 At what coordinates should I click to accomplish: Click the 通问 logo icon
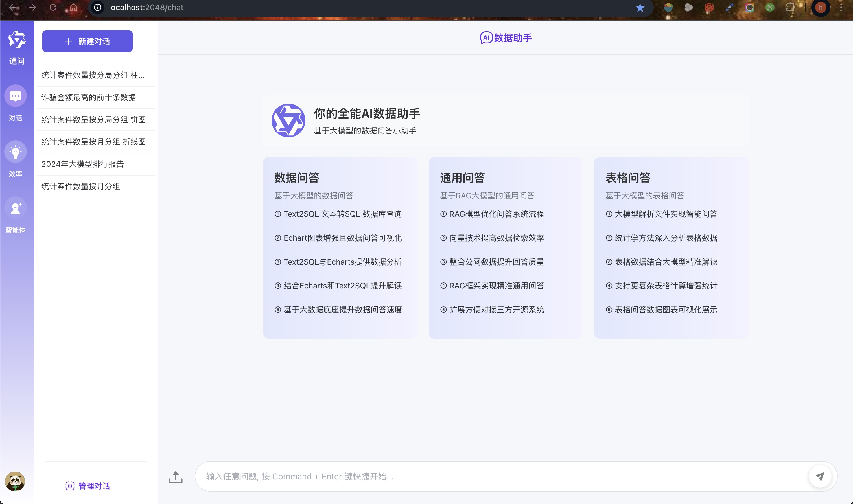[17, 40]
